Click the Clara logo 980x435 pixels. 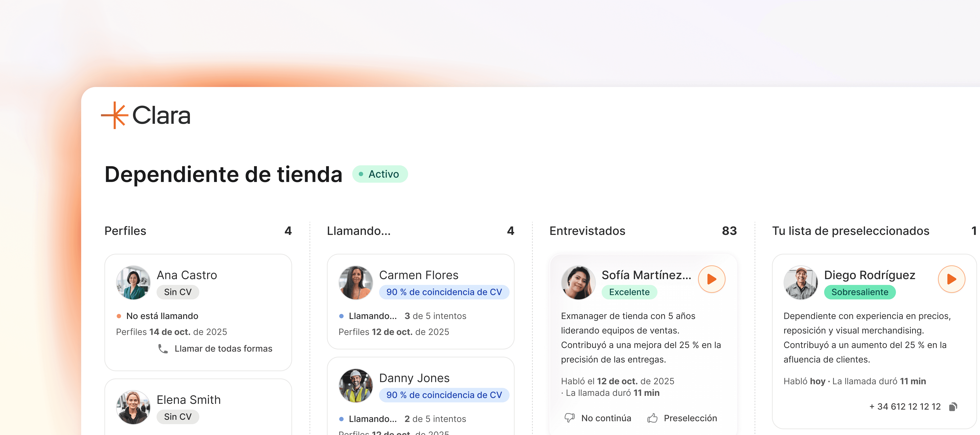[146, 115]
